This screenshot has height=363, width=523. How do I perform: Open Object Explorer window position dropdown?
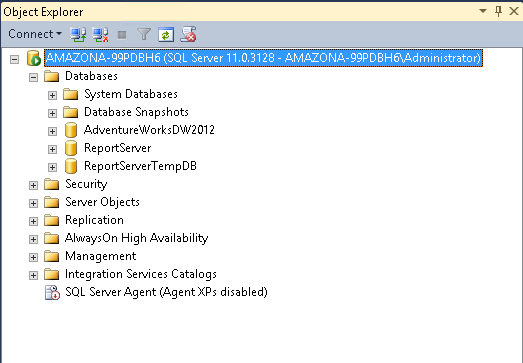click(x=483, y=11)
